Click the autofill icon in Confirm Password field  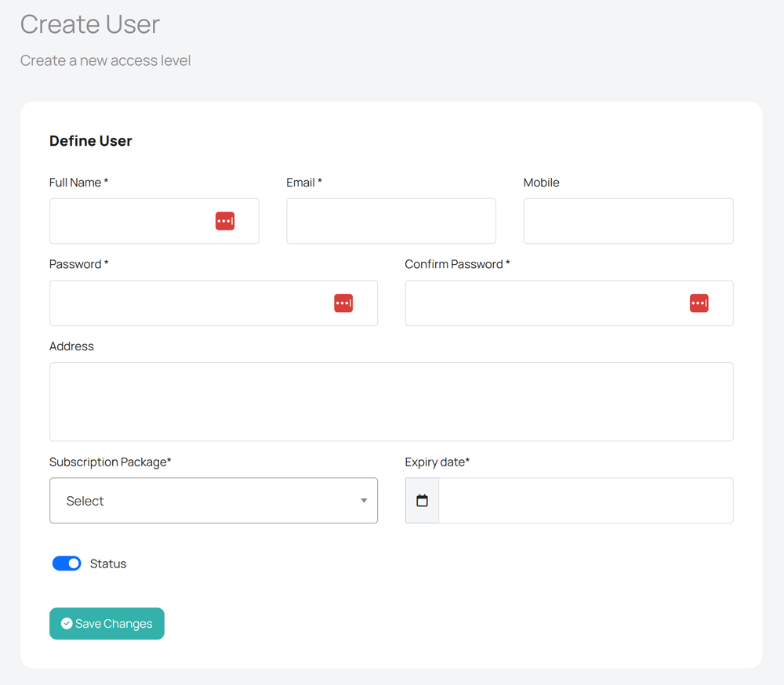(699, 303)
